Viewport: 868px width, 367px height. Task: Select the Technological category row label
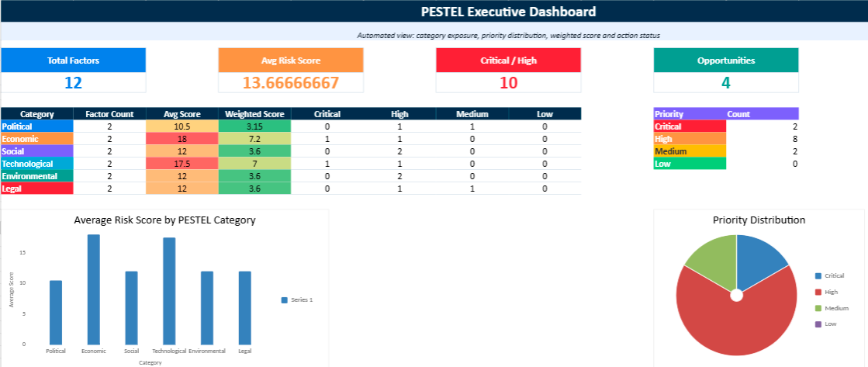pos(36,164)
